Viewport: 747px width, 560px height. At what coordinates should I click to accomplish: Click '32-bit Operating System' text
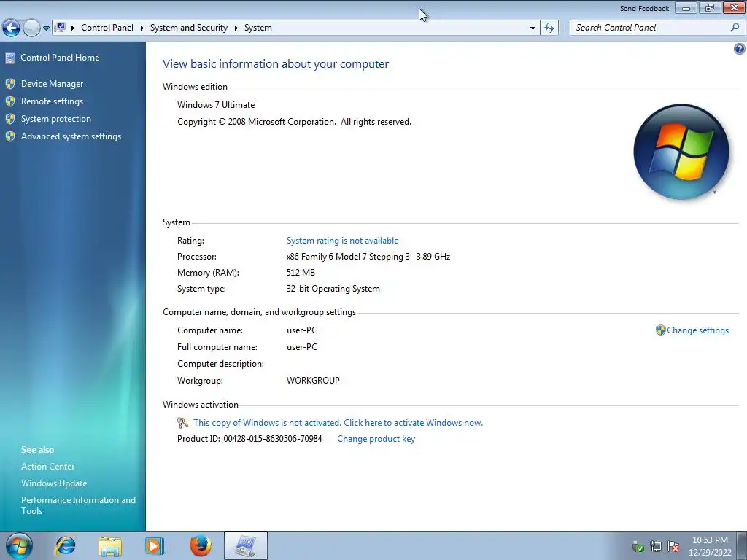333,289
